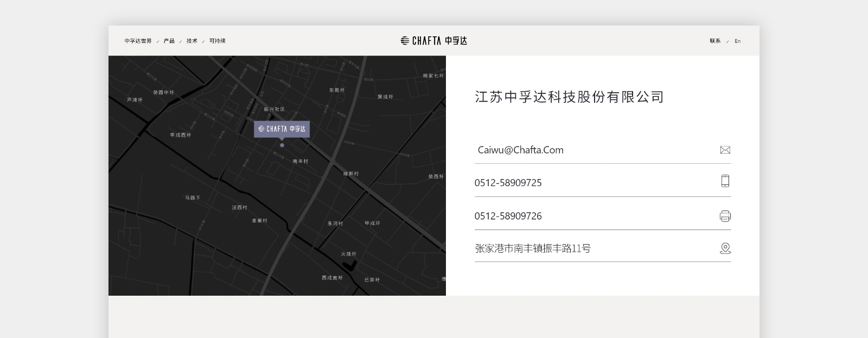
Task: Click fax number 0512-58909726
Action: 508,216
